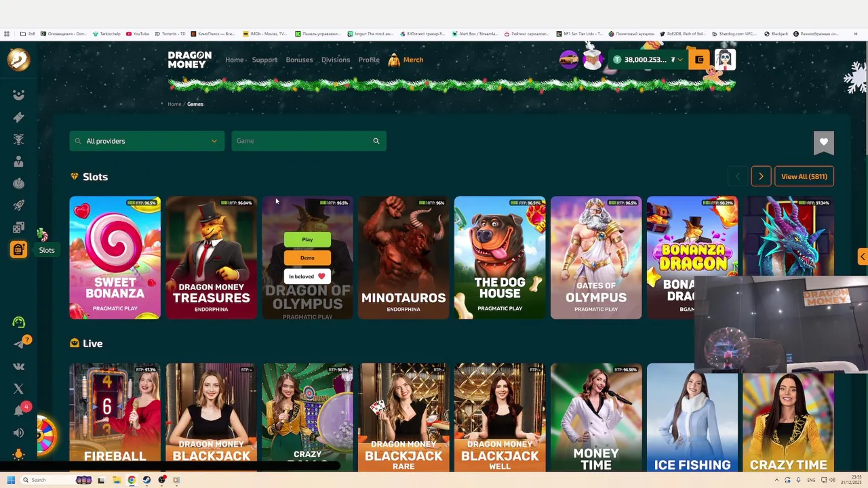Open the Telegram icon in sidebar
This screenshot has width=868, height=488.
[18, 344]
